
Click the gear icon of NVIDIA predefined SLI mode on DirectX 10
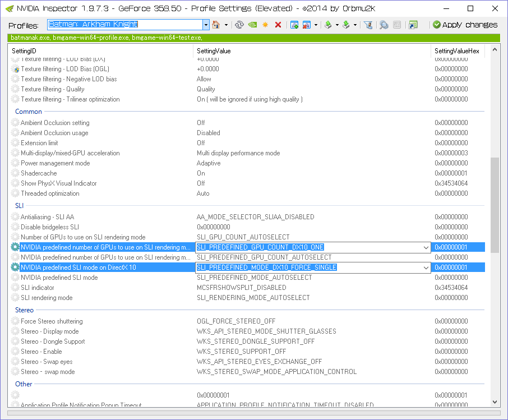(15, 267)
